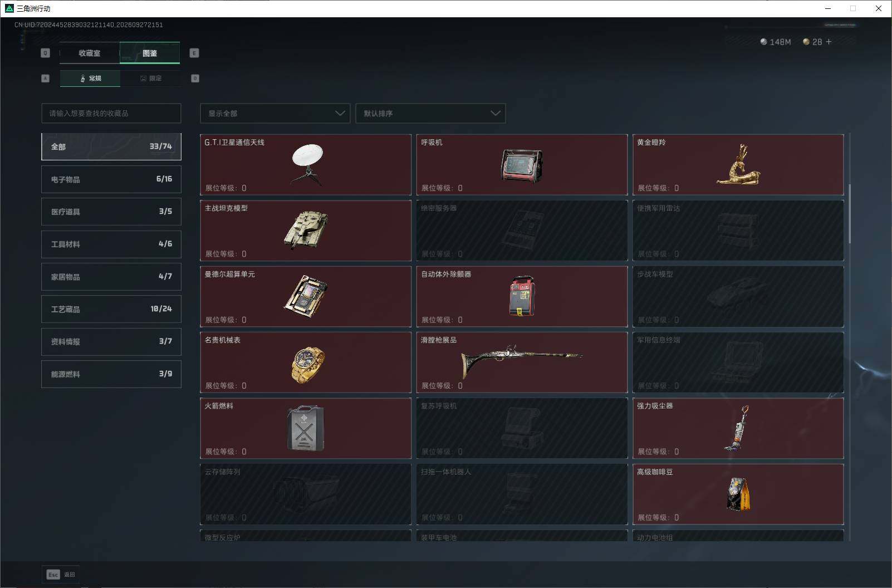Open the 滑膛枪展品 musket item
The image size is (892, 588).
click(522, 362)
